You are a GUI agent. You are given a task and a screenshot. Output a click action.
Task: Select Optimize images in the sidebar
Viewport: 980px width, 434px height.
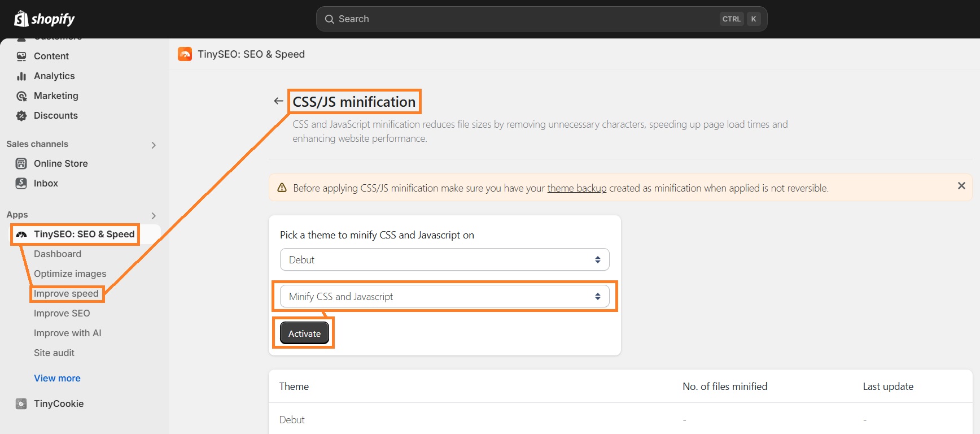tap(70, 274)
